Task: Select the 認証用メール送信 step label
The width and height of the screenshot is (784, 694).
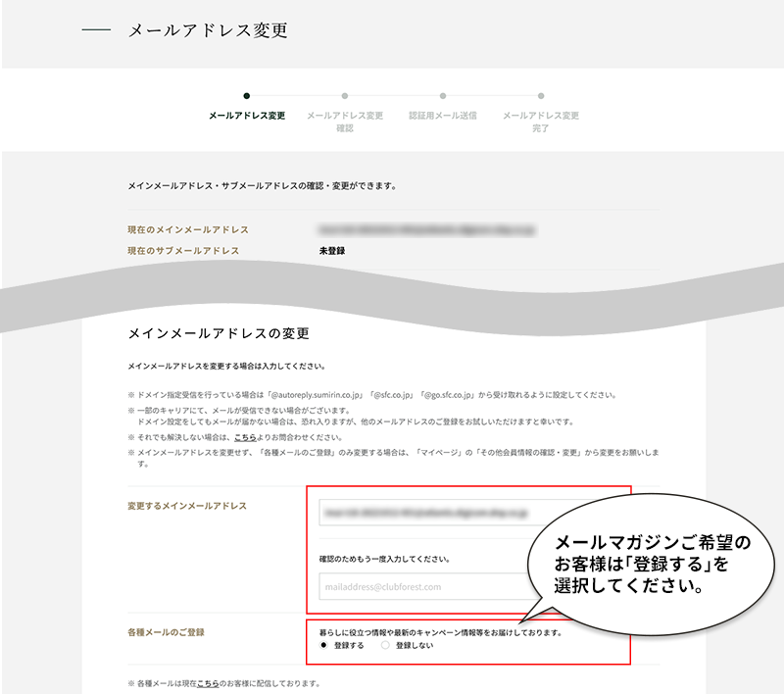Action: (443, 116)
